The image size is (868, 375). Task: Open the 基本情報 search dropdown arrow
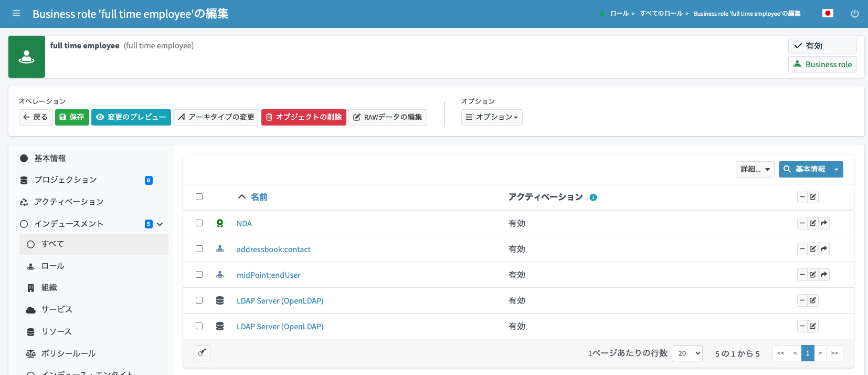837,169
